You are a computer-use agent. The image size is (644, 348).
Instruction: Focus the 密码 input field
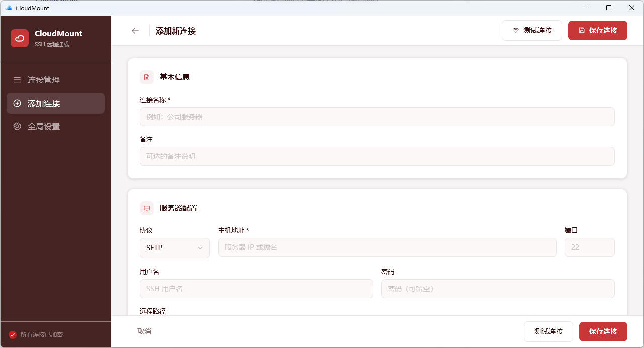tap(498, 289)
